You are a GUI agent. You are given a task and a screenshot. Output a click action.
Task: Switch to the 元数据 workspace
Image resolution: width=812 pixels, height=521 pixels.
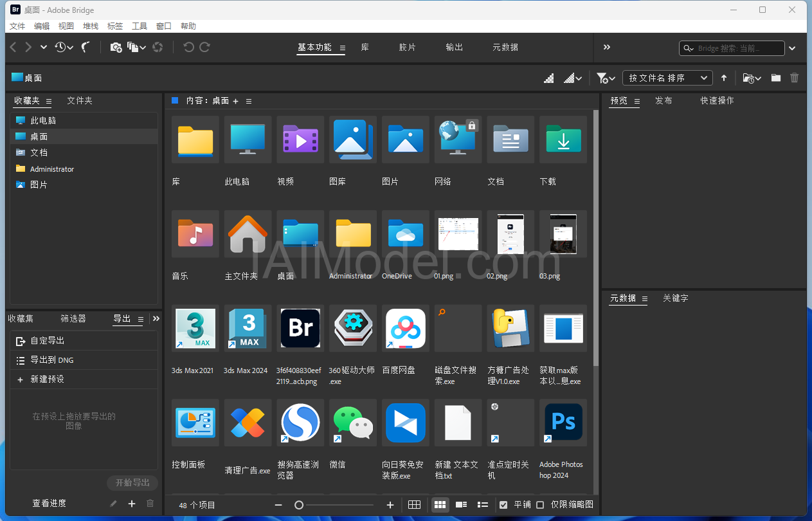505,48
